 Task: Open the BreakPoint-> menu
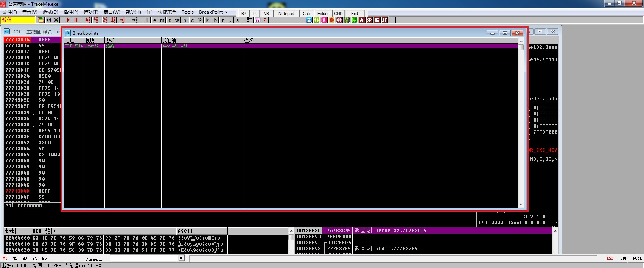pos(213,12)
